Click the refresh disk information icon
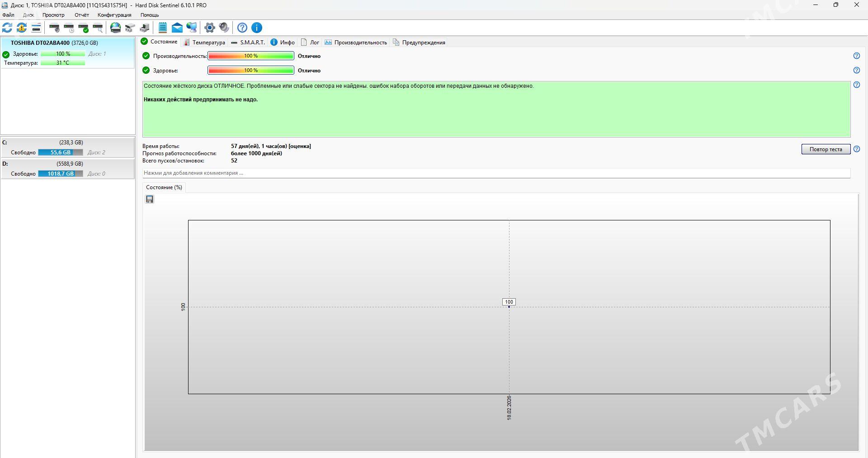The height and width of the screenshot is (458, 868). point(7,28)
